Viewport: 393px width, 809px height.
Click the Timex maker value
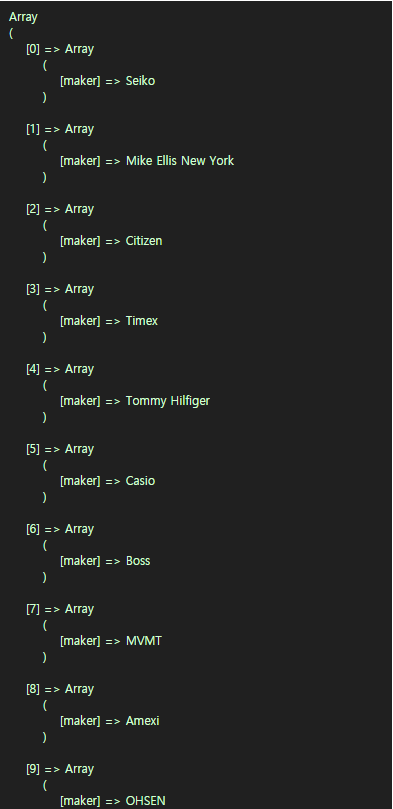[x=142, y=321]
